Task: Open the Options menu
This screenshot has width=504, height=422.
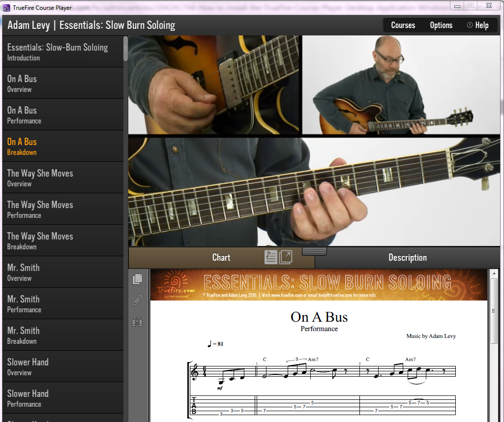Action: [441, 25]
